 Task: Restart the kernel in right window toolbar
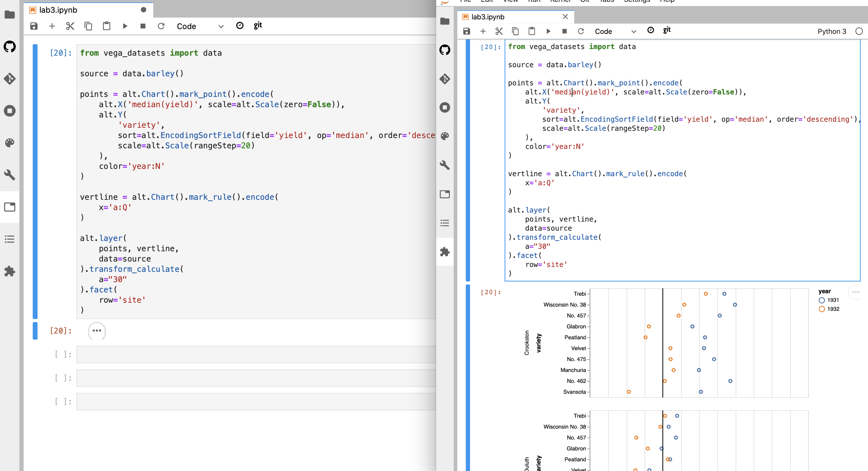click(581, 31)
